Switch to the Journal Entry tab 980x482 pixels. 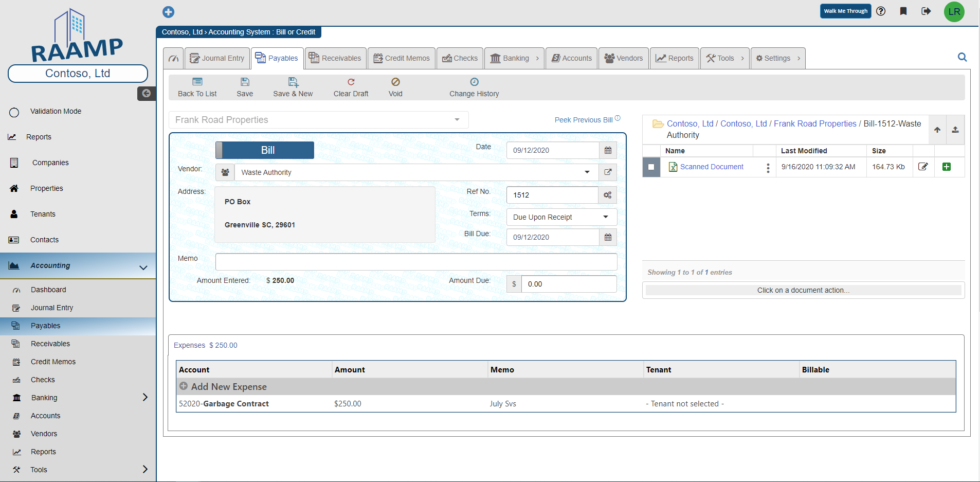point(217,58)
